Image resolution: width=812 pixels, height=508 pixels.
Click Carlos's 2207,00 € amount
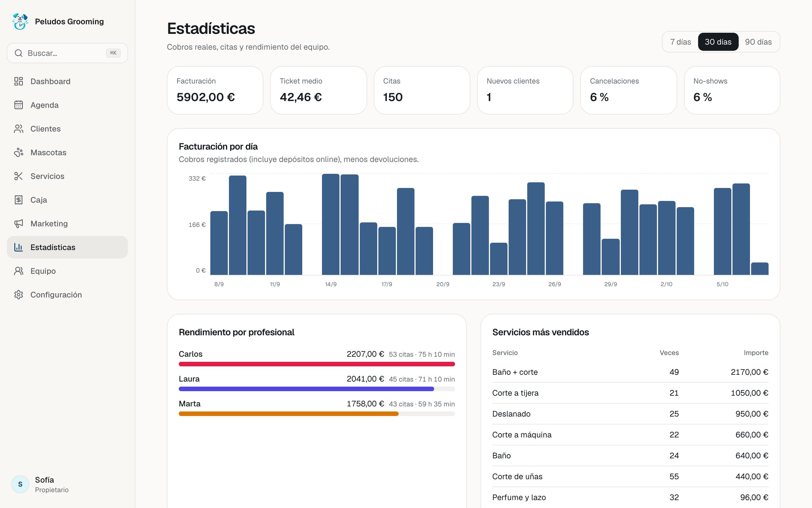(365, 354)
